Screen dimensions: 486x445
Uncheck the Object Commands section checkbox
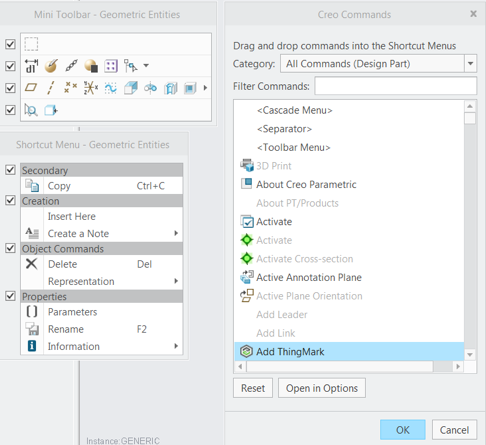pos(10,248)
